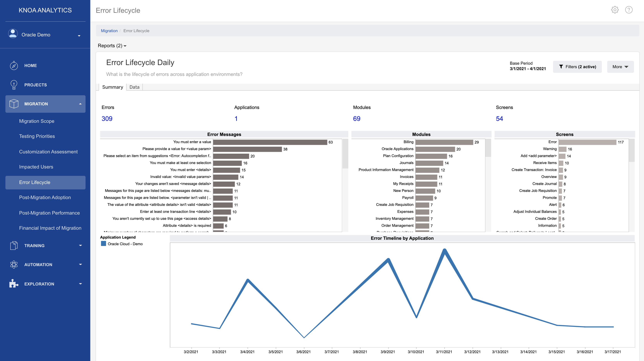The width and height of the screenshot is (644, 361).
Task: Open Filters (2 active) button
Action: 577,67
